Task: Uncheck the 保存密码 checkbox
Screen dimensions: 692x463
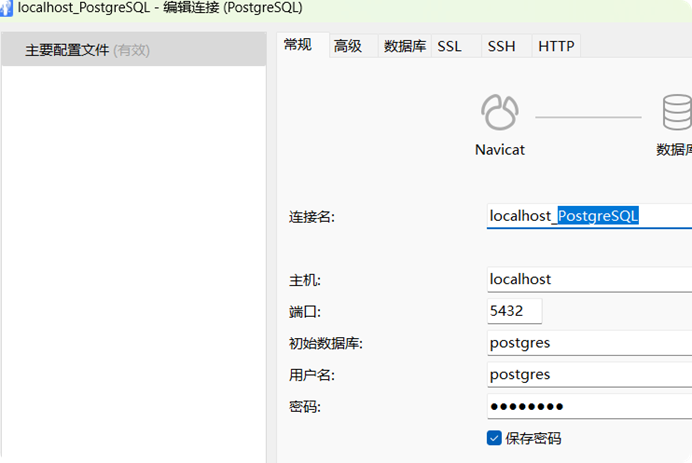Action: click(x=494, y=438)
